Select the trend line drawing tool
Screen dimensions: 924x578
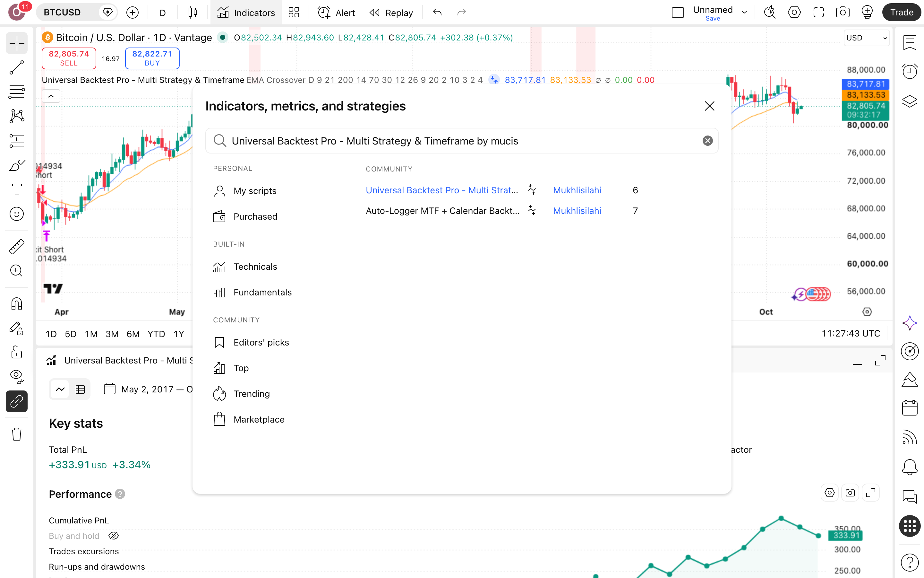point(17,67)
